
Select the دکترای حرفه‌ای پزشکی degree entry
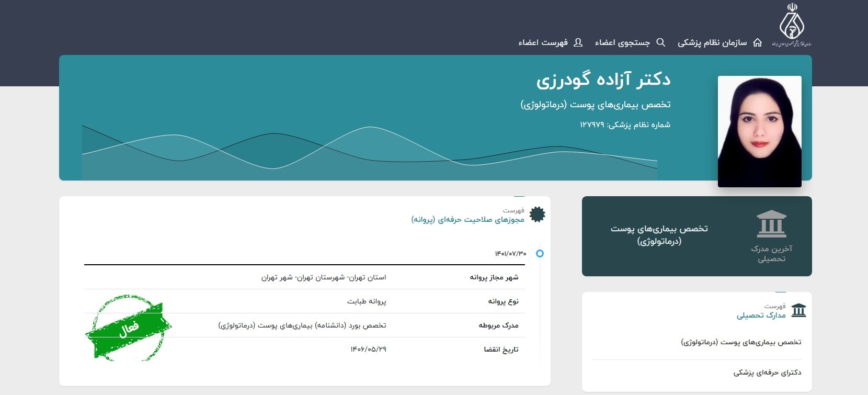coord(767,373)
